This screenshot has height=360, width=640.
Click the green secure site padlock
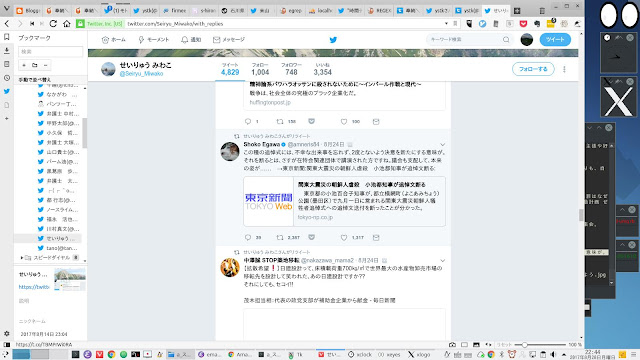pyautogui.click(x=80, y=24)
